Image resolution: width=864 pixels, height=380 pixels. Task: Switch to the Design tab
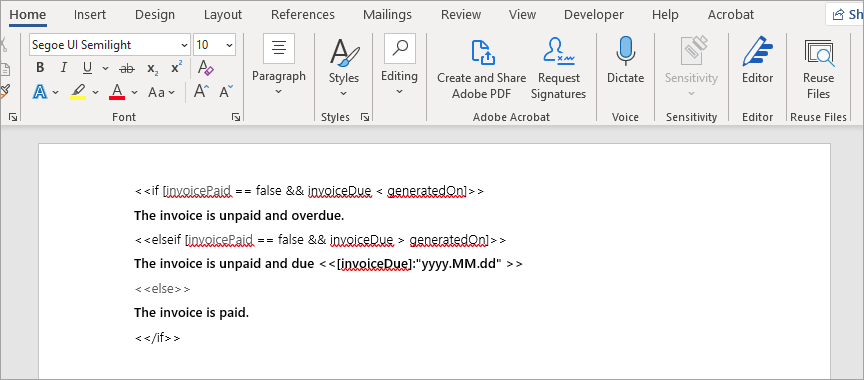155,14
